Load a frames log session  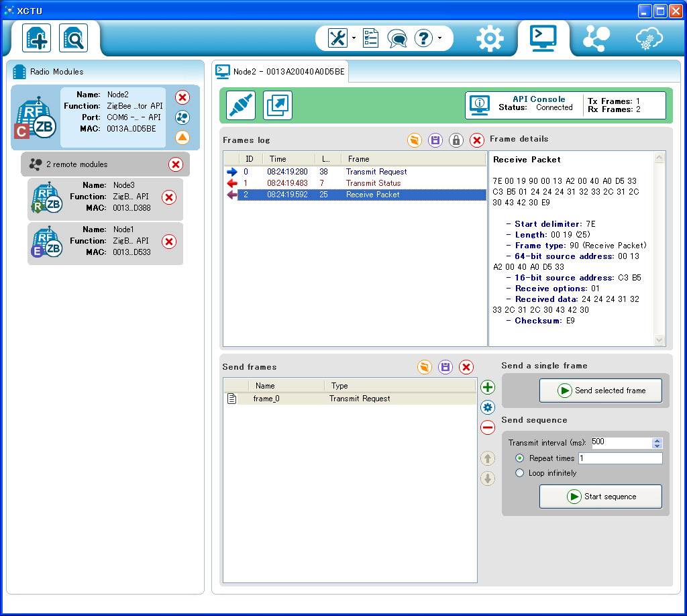(414, 140)
